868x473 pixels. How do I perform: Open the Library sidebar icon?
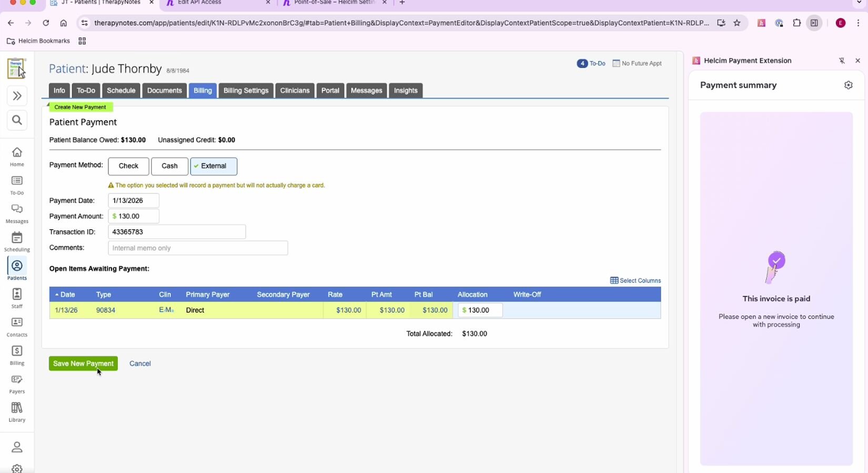coord(17,412)
